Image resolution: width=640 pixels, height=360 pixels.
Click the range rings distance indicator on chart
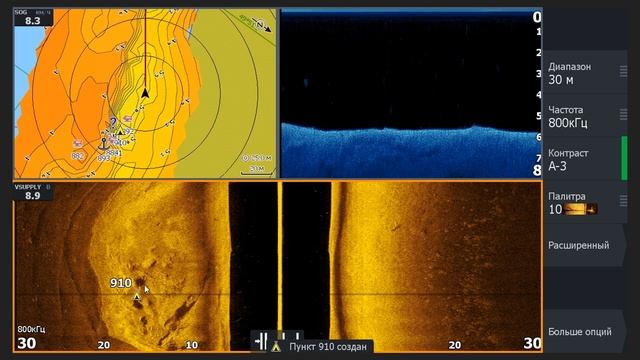(x=257, y=158)
